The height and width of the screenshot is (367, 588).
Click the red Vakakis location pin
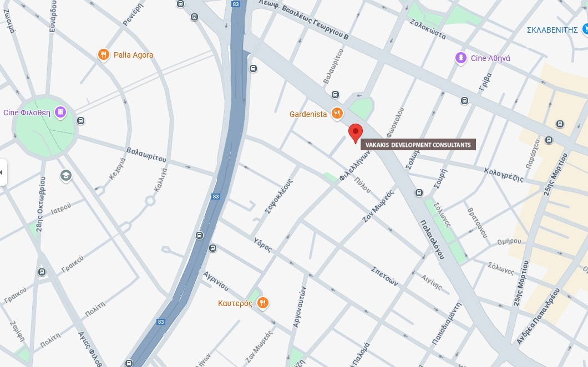pos(356,134)
